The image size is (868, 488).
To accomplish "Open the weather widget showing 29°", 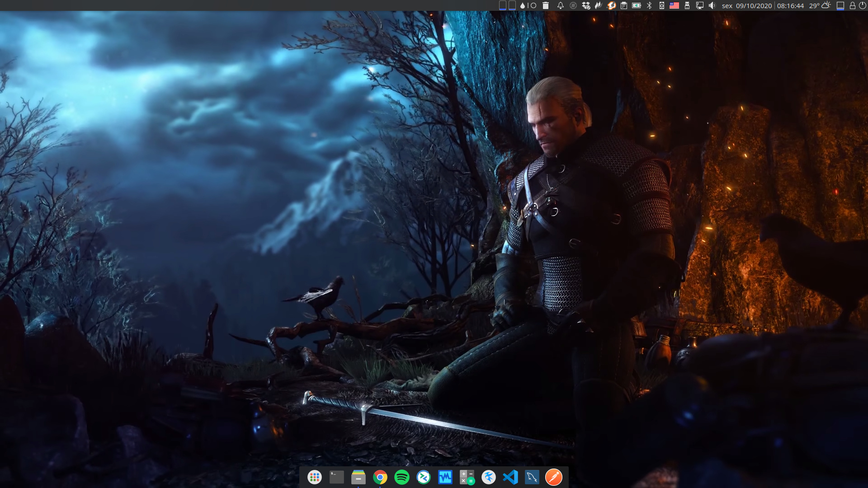I will (x=820, y=5).
